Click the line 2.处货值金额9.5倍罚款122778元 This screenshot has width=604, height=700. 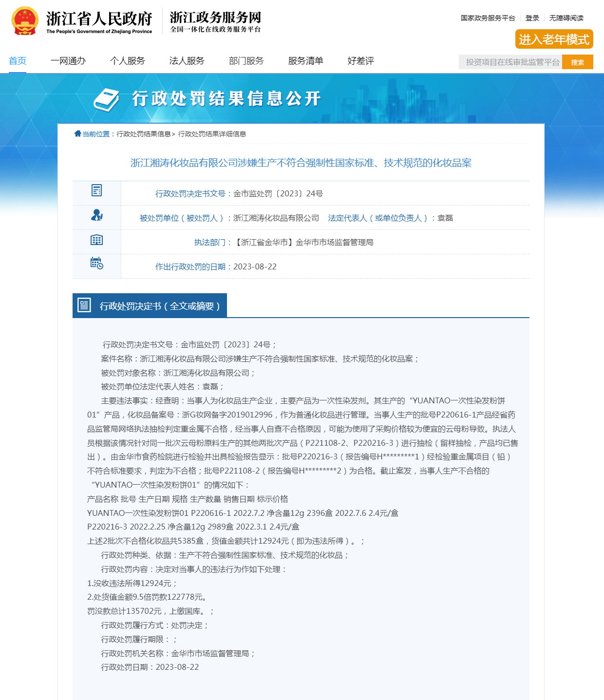(x=147, y=597)
